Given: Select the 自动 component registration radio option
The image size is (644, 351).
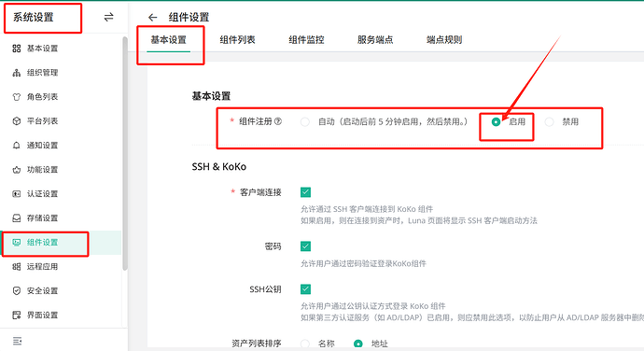Looking at the screenshot, I should point(305,122).
